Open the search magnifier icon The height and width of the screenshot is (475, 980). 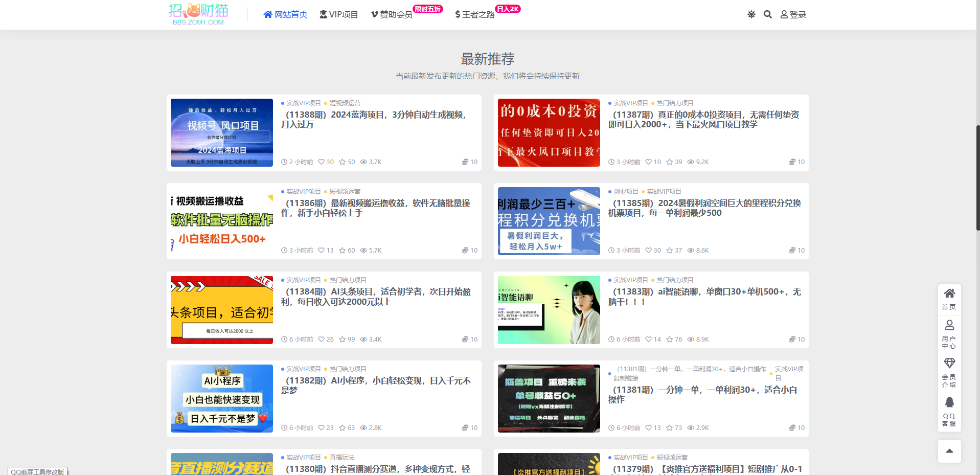tap(767, 14)
